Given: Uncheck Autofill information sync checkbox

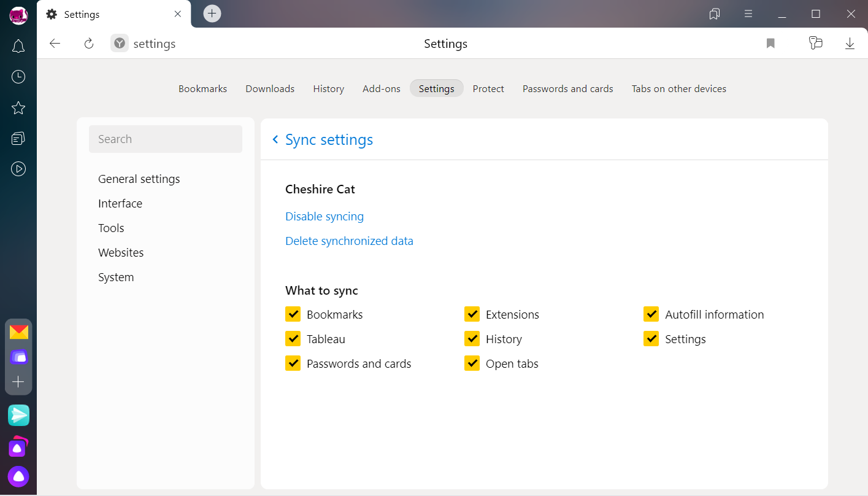Looking at the screenshot, I should 651,314.
